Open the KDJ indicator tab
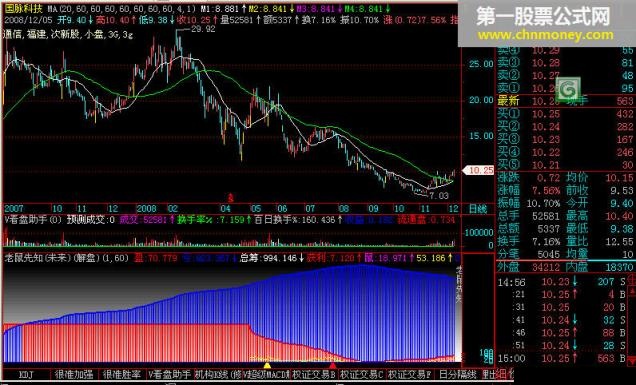This screenshot has width=636, height=385. click(x=26, y=374)
